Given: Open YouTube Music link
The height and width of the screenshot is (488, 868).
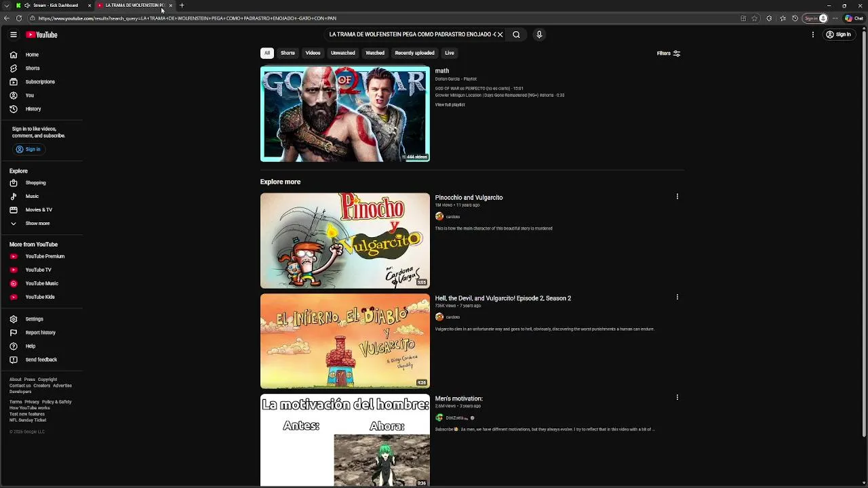Looking at the screenshot, I should (x=42, y=283).
